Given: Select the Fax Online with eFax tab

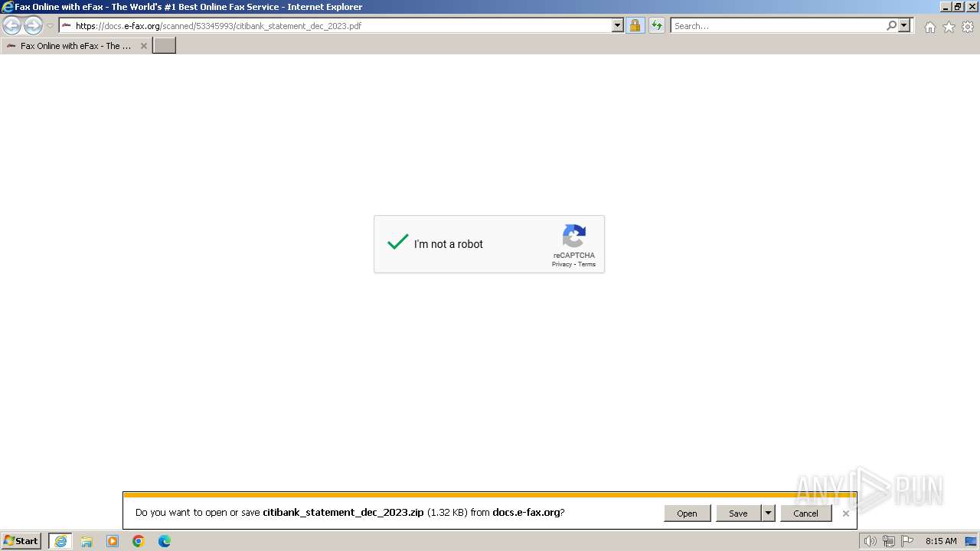Looking at the screenshot, I should tap(76, 46).
